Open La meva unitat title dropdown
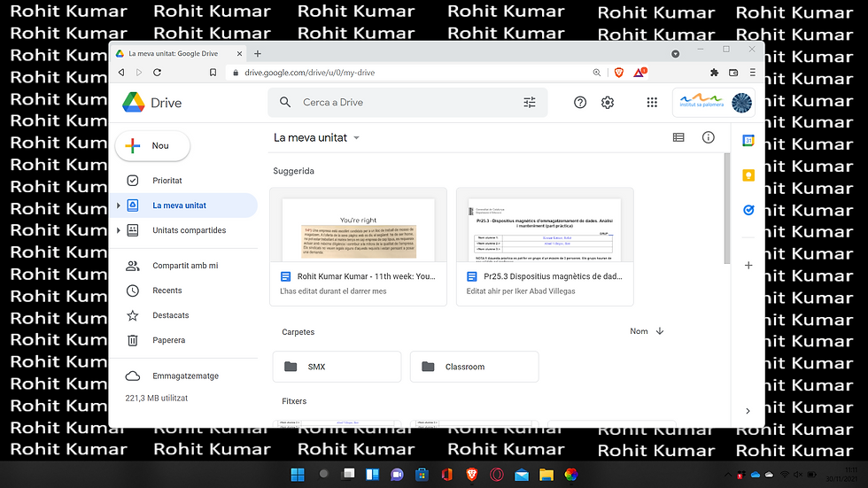 (x=356, y=138)
